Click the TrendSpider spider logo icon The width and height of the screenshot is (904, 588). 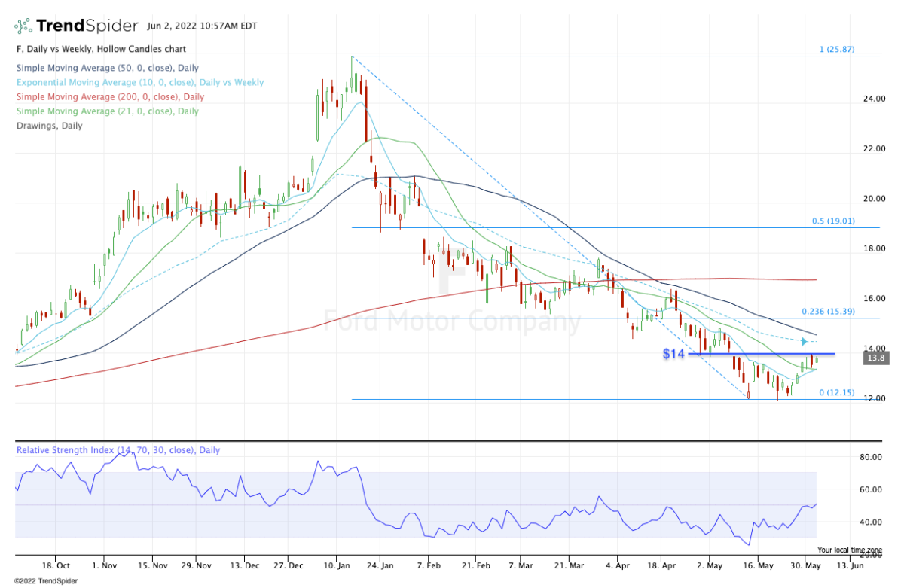pos(23,26)
